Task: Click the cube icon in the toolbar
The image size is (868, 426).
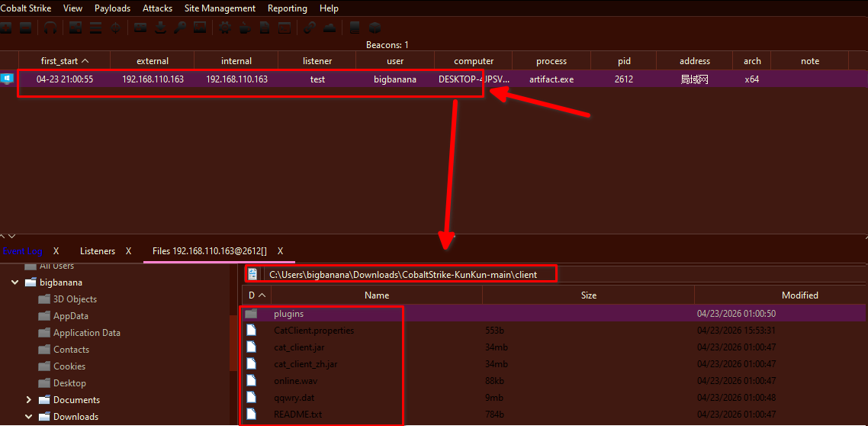Action: tap(375, 28)
